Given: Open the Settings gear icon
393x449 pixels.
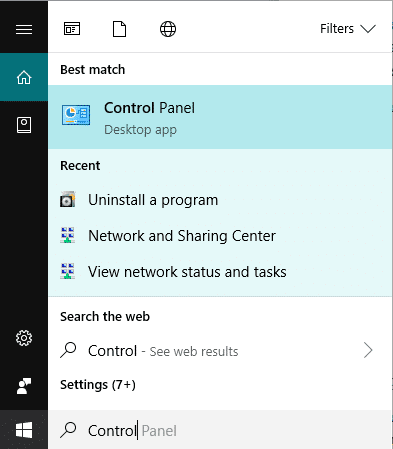Looking at the screenshot, I should [x=24, y=338].
